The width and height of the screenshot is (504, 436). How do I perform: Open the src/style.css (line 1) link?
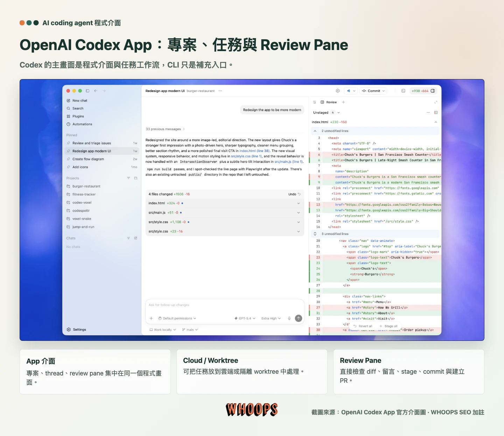246,156
